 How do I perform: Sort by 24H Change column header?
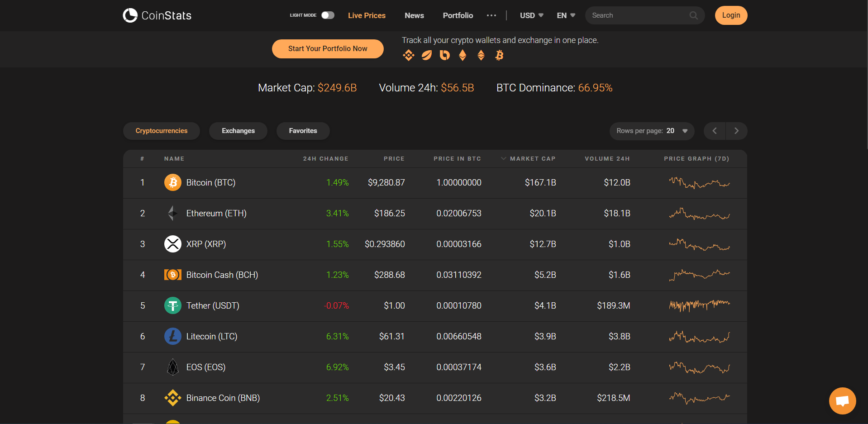click(x=326, y=159)
